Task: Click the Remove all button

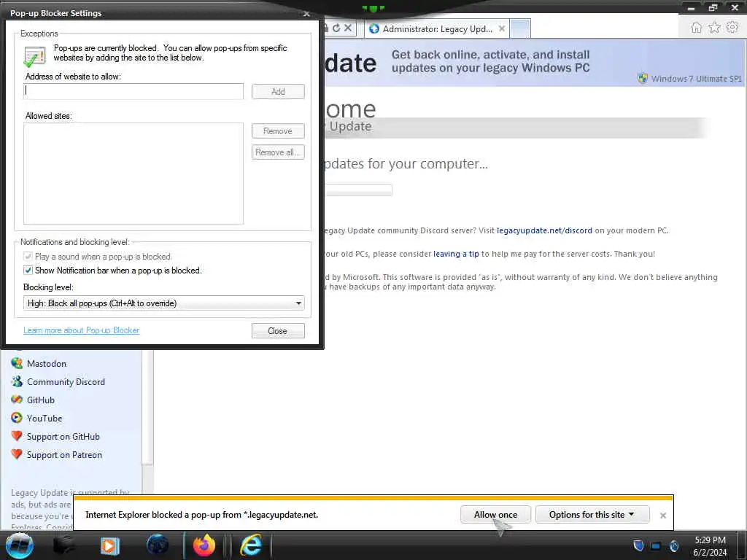Action: point(278,152)
